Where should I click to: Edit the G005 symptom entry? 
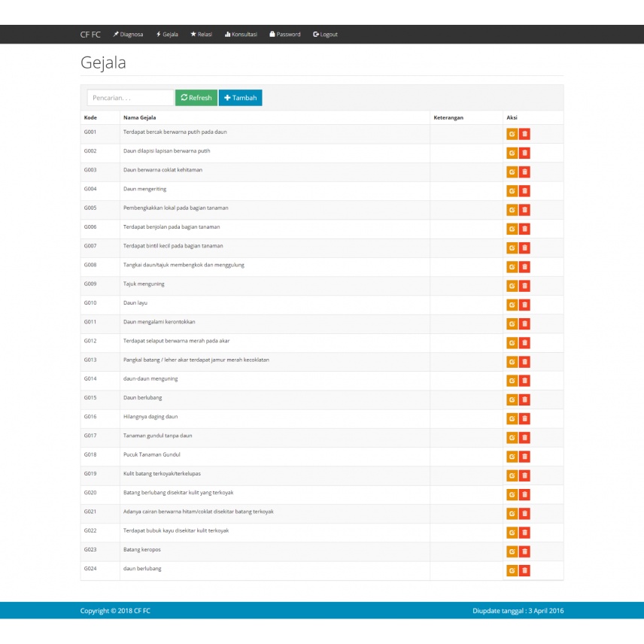(x=512, y=210)
